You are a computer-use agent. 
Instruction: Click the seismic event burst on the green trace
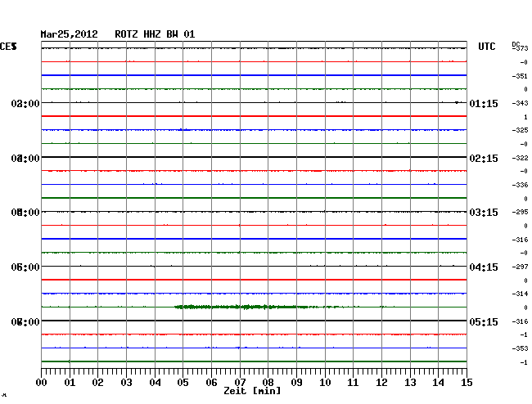(x=241, y=307)
